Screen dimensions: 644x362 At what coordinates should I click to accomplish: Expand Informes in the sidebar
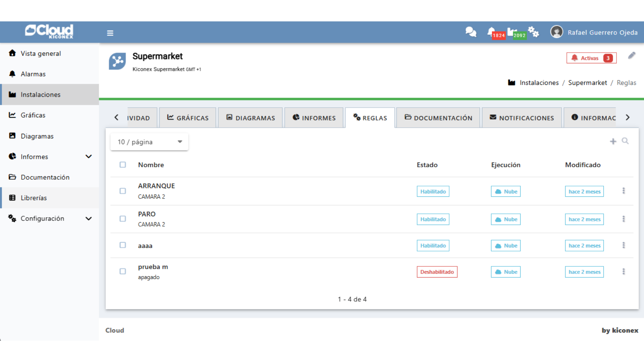[x=89, y=157]
